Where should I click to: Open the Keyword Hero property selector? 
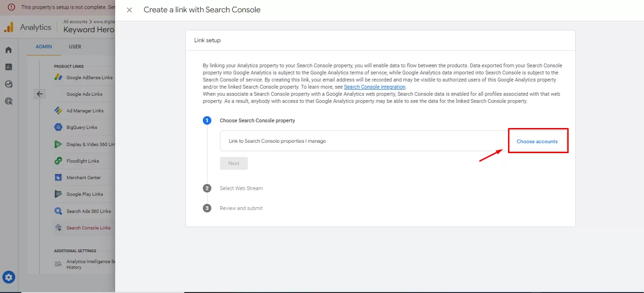click(89, 29)
